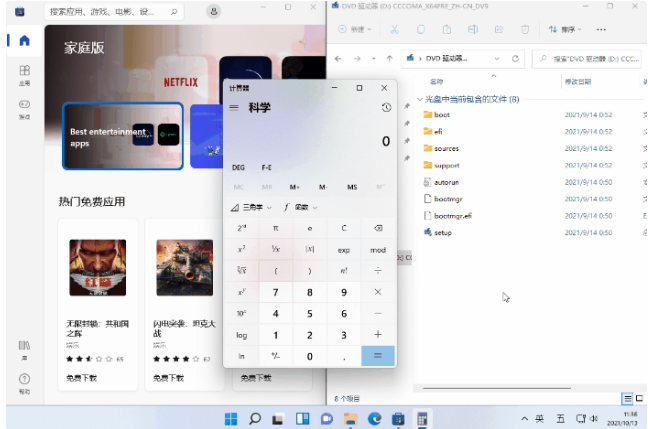Open the Windows Start button
This screenshot has height=429, width=648.
pyautogui.click(x=231, y=419)
